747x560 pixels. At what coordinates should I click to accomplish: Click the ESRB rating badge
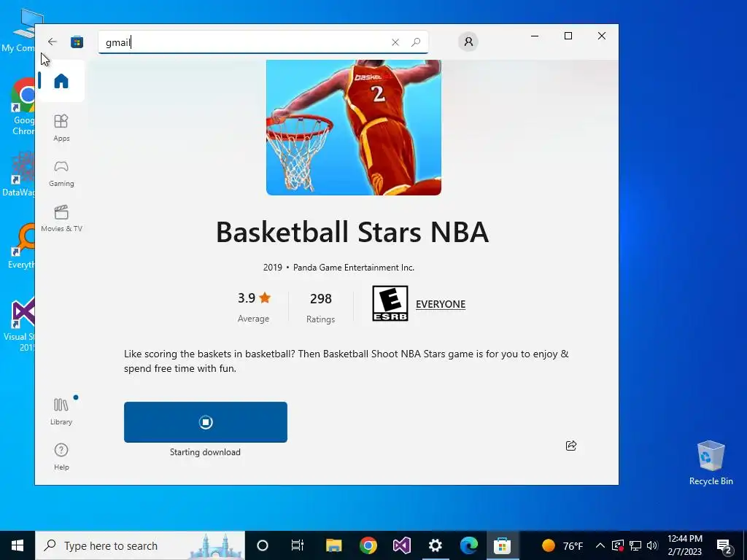(x=390, y=303)
